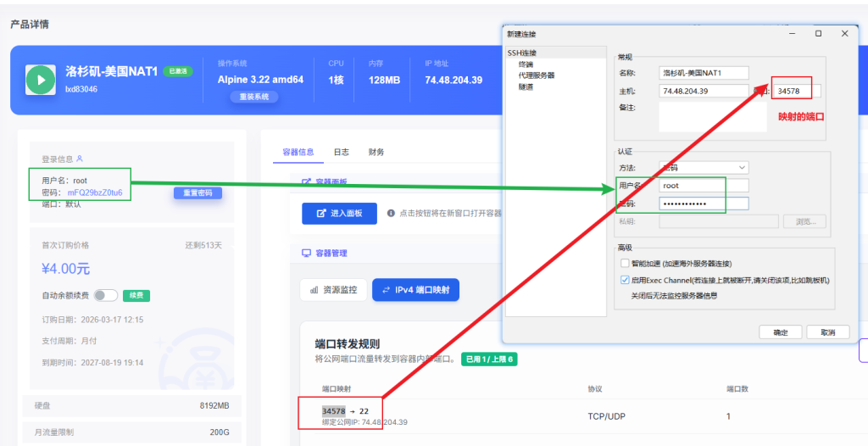Click the monitor icon beside 容器管理

306,254
